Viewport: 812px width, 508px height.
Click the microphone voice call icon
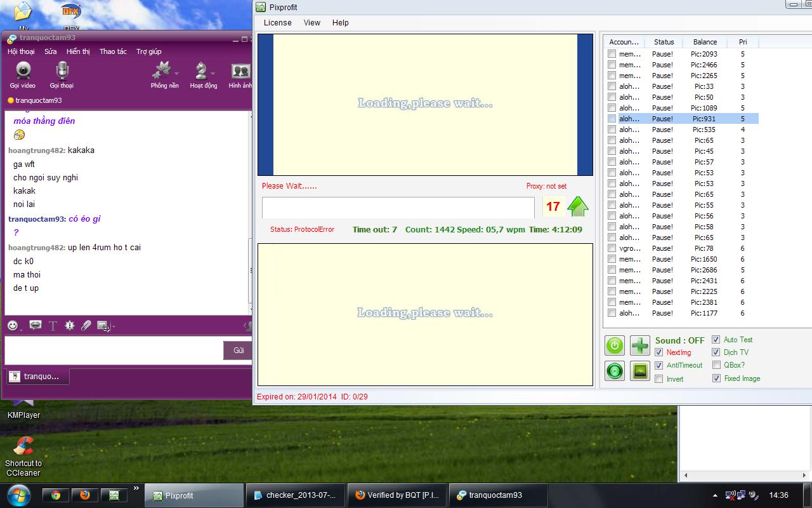coord(62,75)
